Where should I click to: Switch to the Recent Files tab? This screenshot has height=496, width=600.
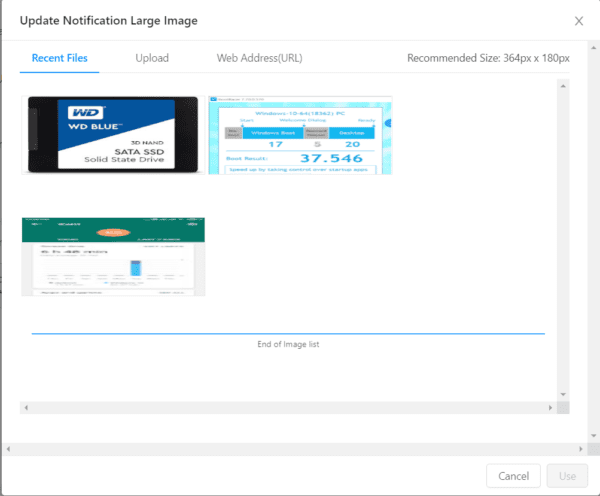click(59, 58)
